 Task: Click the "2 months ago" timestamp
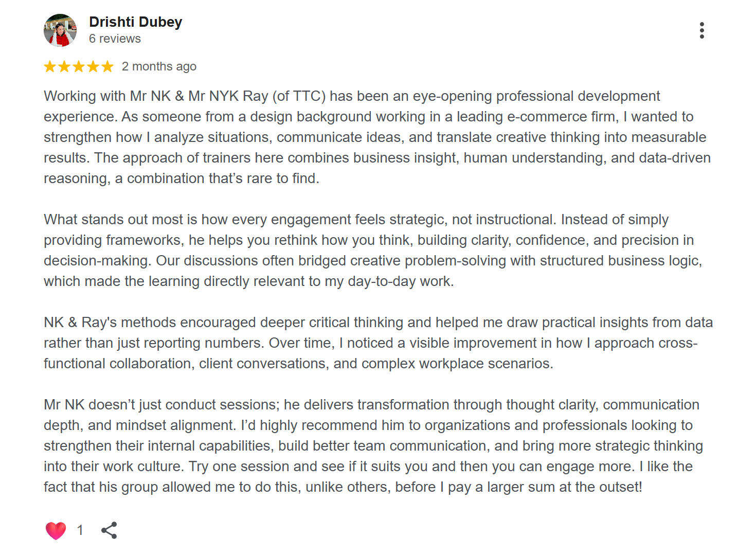coord(159,66)
